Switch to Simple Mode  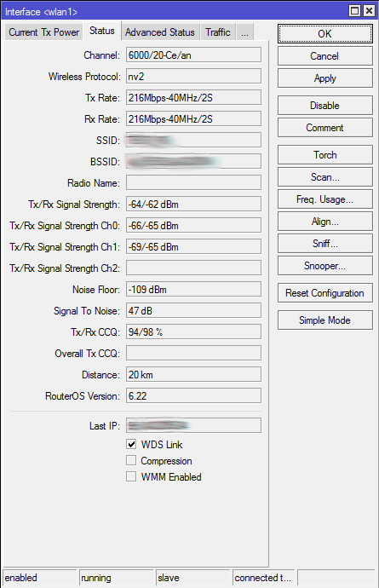tap(325, 320)
